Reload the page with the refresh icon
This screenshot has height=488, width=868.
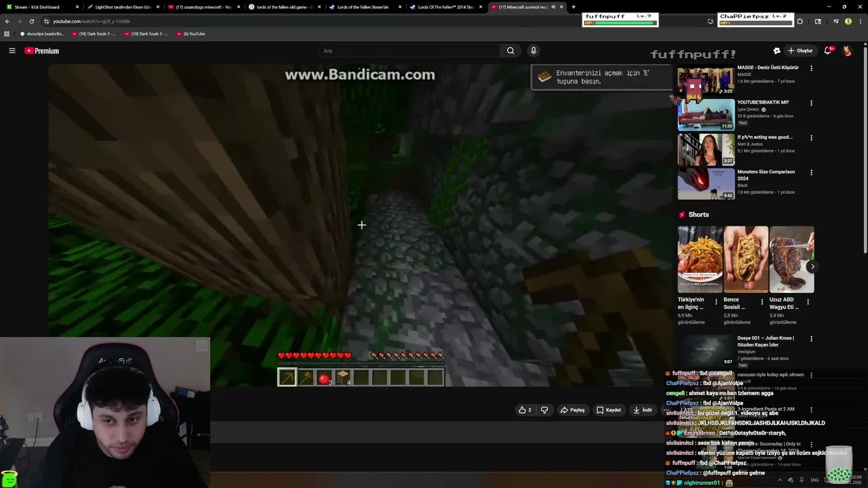coord(31,21)
